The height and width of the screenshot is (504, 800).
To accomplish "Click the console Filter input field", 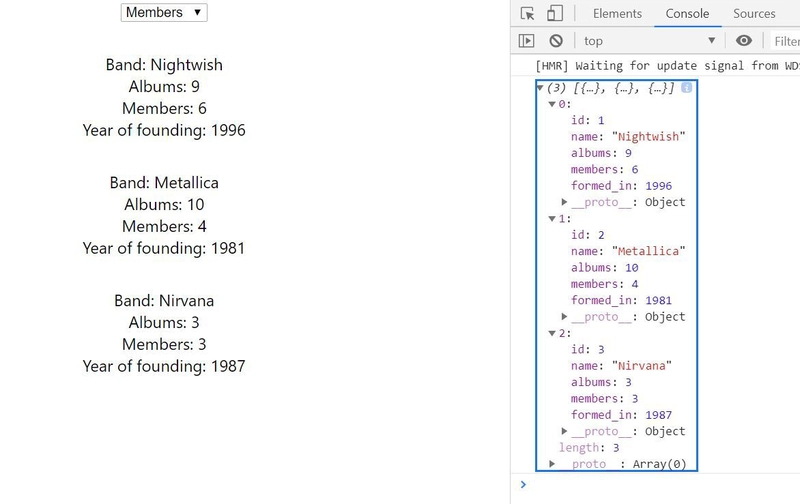I will [x=785, y=41].
